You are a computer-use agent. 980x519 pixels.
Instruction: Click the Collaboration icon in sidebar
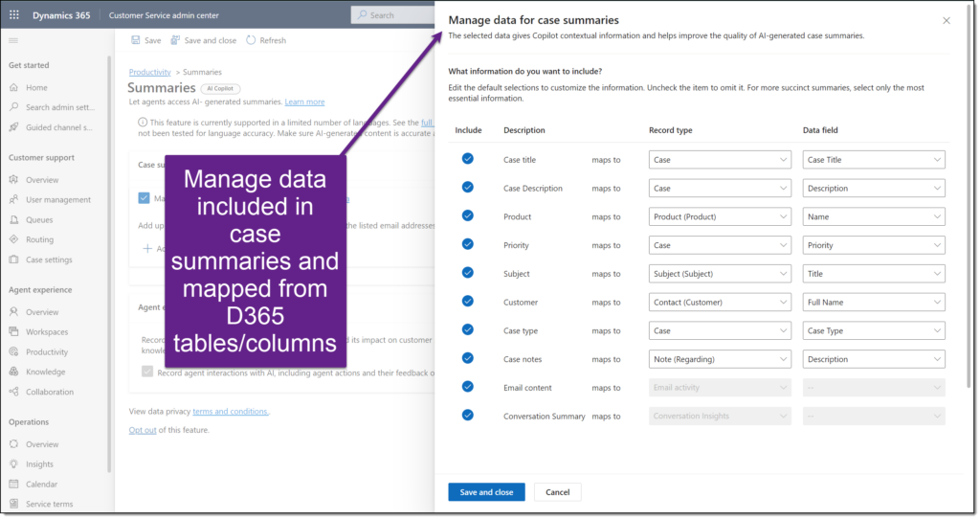13,392
